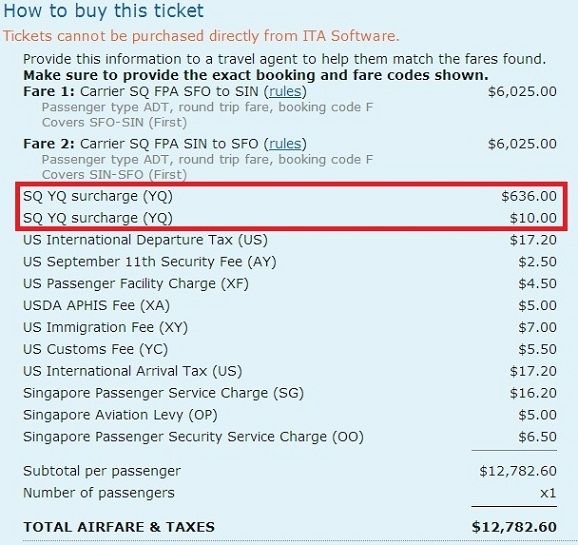The height and width of the screenshot is (545, 578).
Task: Click Singapore Passenger Service Charge (SG) label
Action: pos(163,393)
